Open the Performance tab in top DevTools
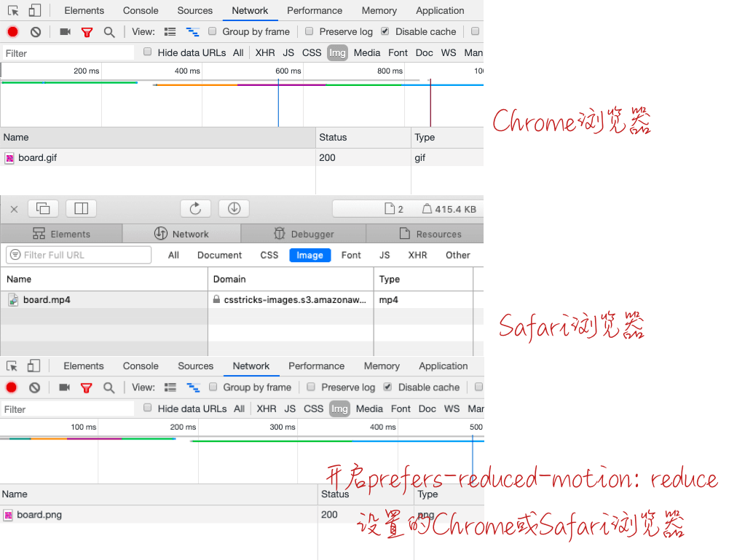Image resolution: width=729 pixels, height=560 pixels. point(315,11)
